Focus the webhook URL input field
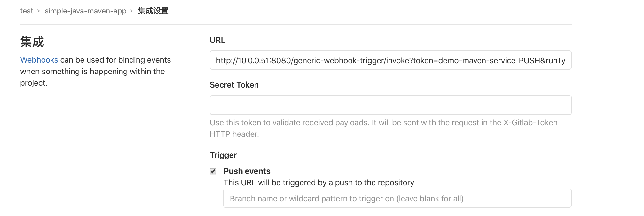This screenshot has width=644, height=216. (390, 60)
